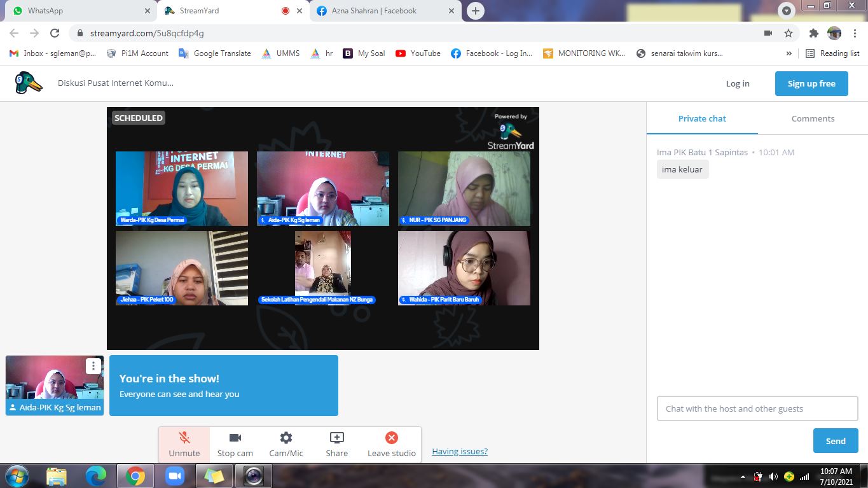Open the Having issues? link
This screenshot has height=488, width=868.
[460, 452]
